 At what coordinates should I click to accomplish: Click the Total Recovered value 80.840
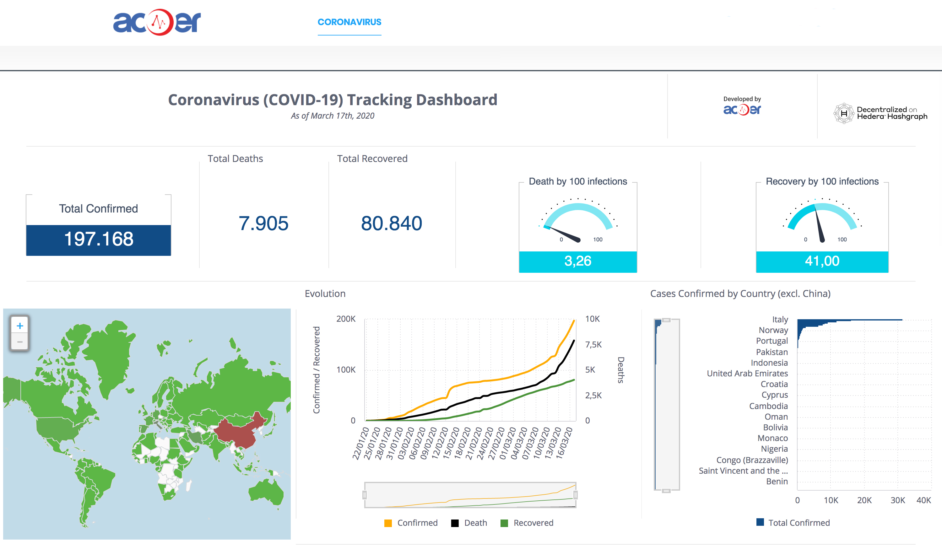[x=391, y=223]
